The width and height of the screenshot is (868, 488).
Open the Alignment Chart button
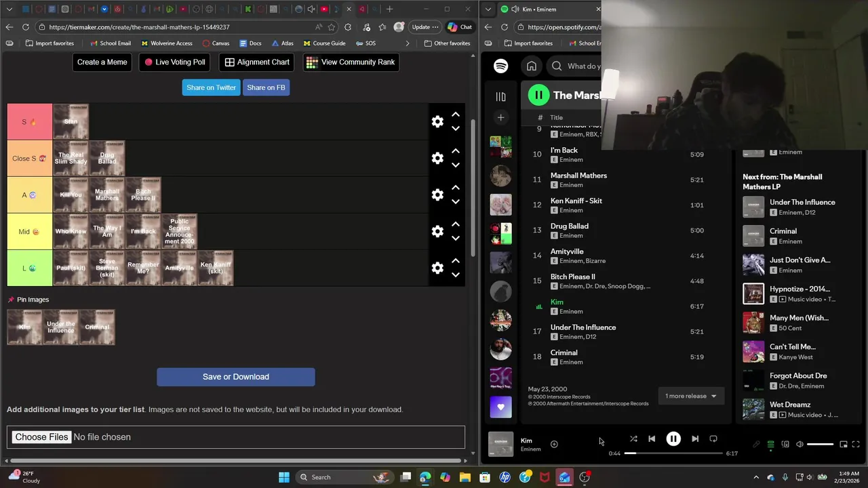[x=257, y=62]
